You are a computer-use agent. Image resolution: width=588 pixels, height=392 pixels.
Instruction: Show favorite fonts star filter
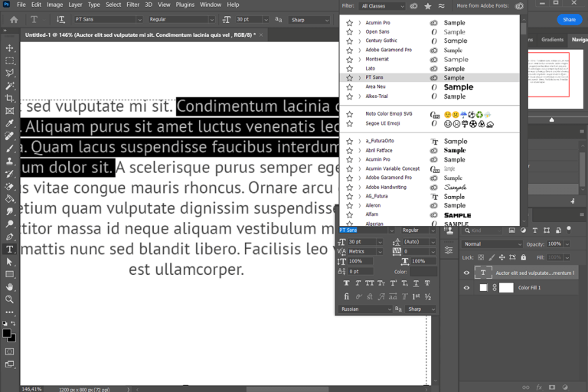[x=427, y=6]
